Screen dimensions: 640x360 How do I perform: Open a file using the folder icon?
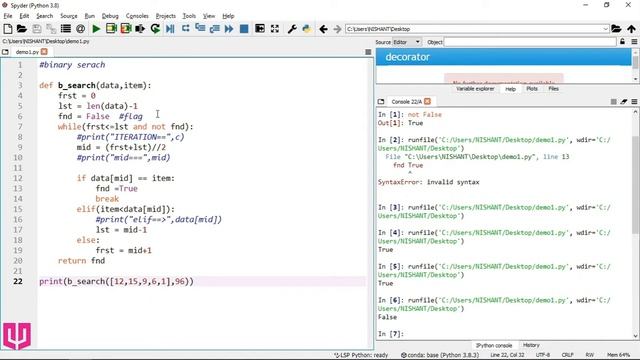[22, 29]
